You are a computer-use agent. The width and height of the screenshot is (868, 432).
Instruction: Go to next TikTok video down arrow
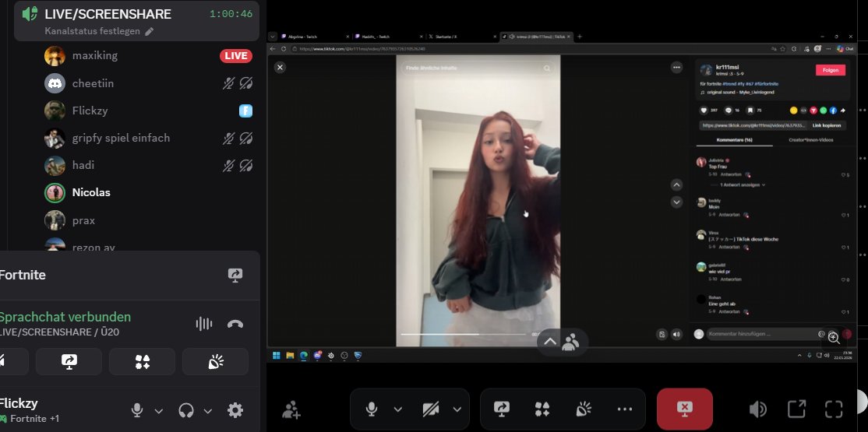(676, 202)
